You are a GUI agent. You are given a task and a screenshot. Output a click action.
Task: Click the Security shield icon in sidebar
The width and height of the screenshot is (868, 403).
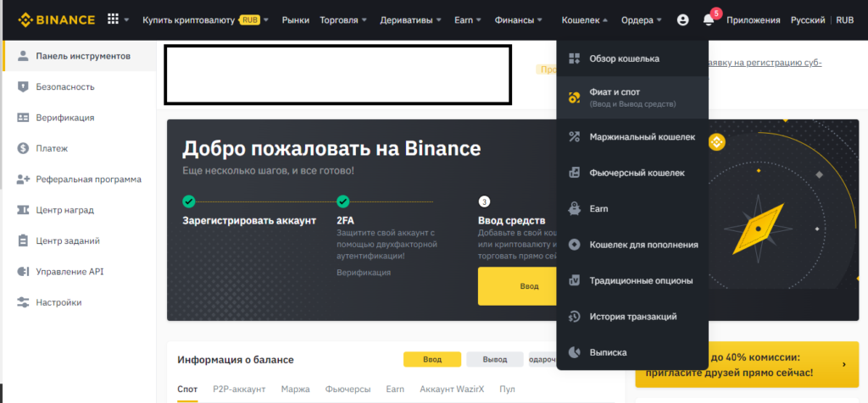click(x=23, y=87)
